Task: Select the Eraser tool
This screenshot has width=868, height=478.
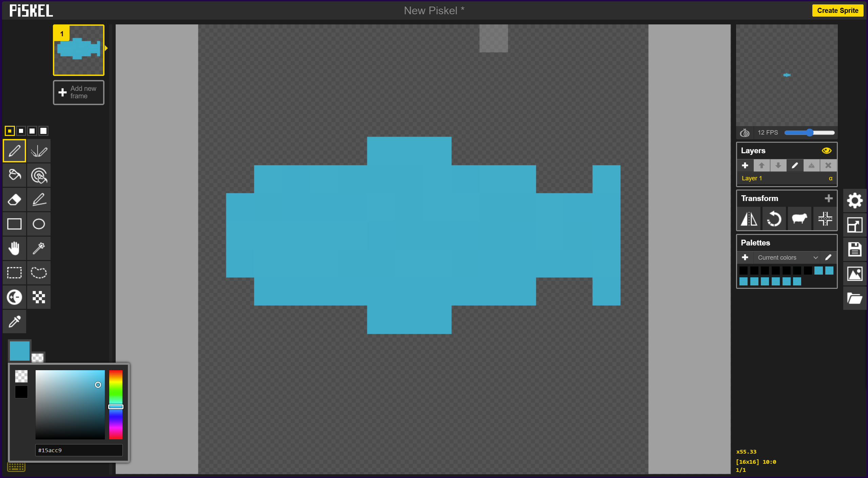Action: pos(14,200)
